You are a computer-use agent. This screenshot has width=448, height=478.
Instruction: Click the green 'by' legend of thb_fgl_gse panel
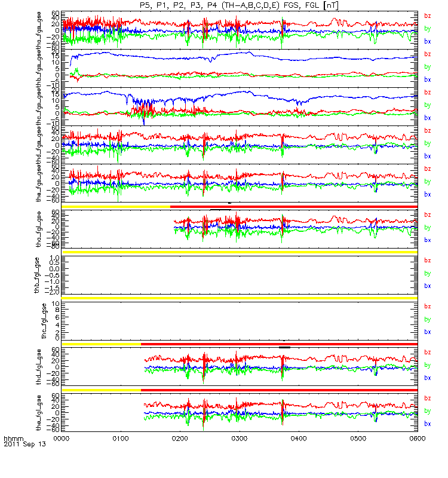coord(428,274)
